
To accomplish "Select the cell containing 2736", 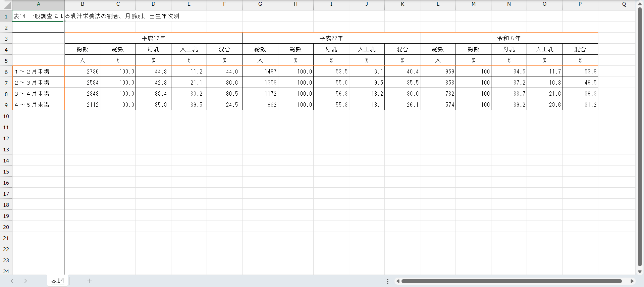I will pyautogui.click(x=83, y=71).
